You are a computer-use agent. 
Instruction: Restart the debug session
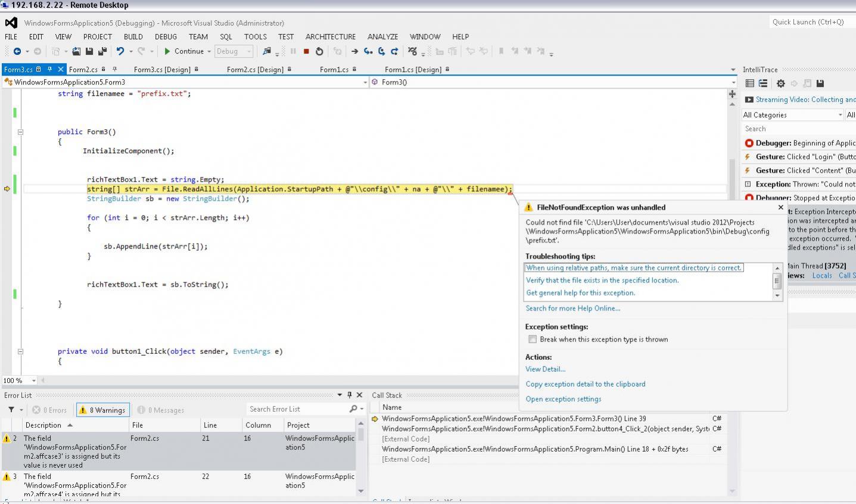(x=319, y=51)
